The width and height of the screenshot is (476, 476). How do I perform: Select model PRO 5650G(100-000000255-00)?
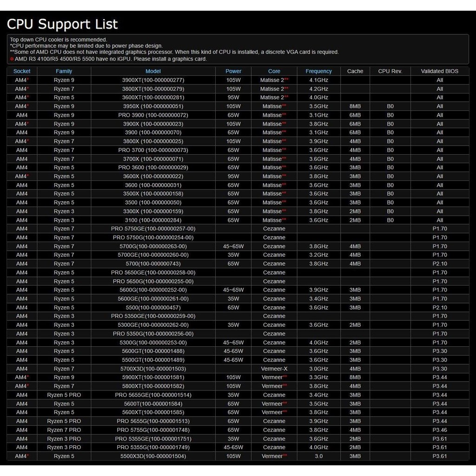[153, 281]
